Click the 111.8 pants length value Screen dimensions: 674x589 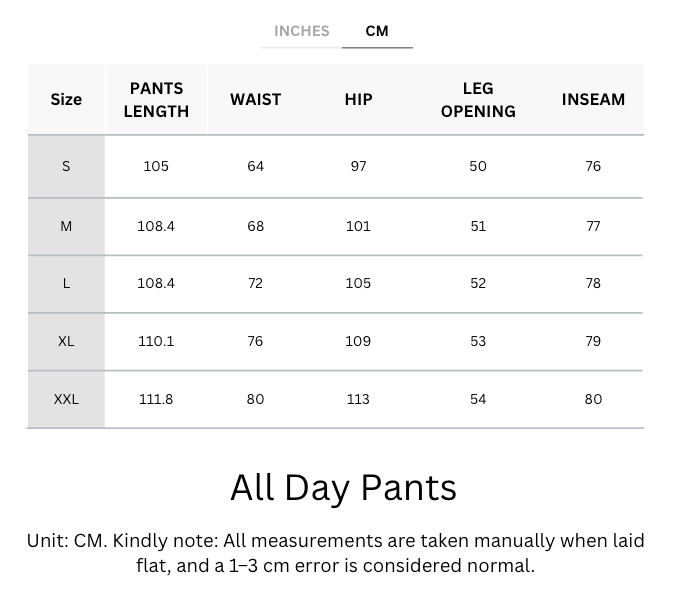[x=156, y=399]
